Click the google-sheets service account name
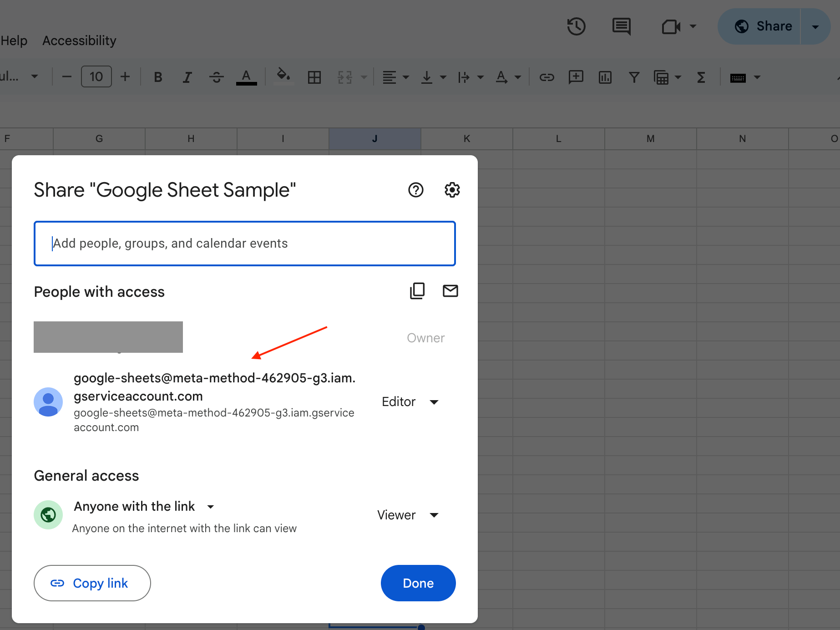 215,387
